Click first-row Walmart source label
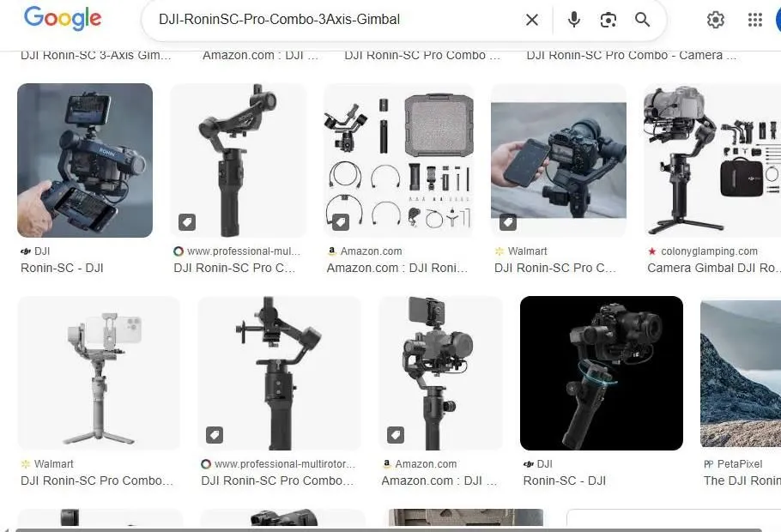The height and width of the screenshot is (532, 781). 520,251
